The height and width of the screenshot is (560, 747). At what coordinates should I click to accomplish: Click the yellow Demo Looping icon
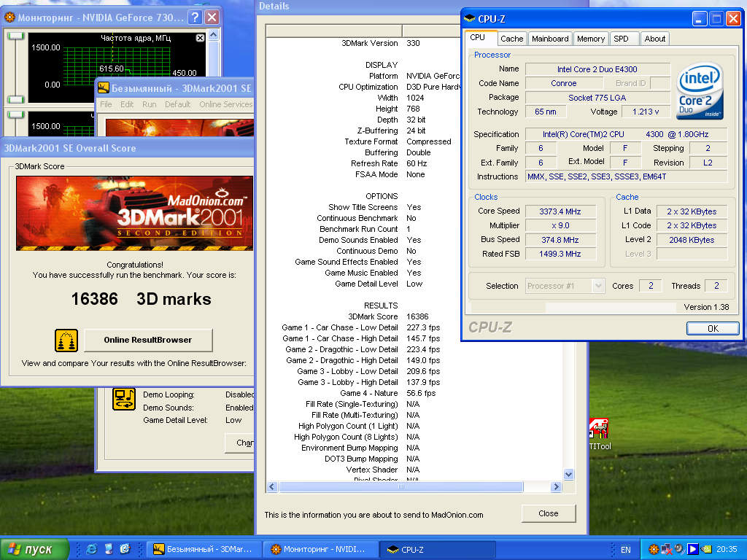pos(124,399)
